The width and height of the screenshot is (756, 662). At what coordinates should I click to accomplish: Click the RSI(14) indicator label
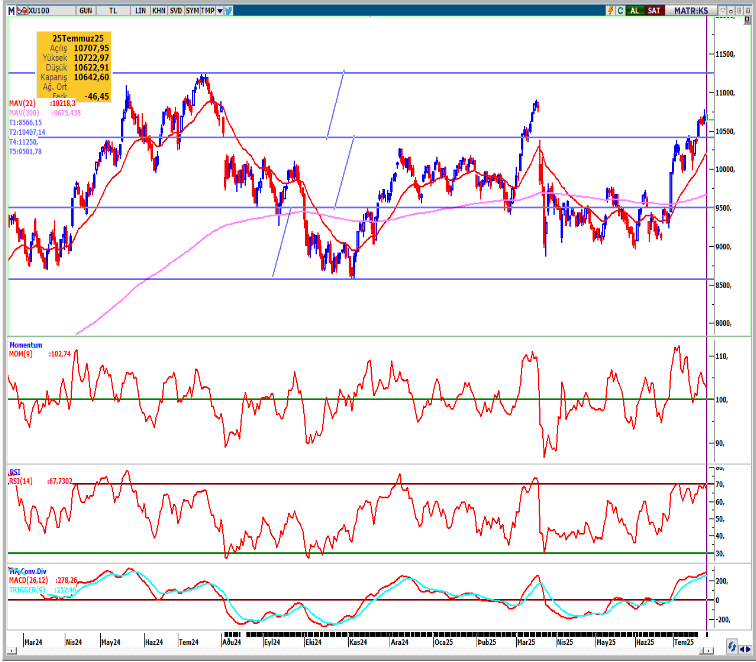21,481
